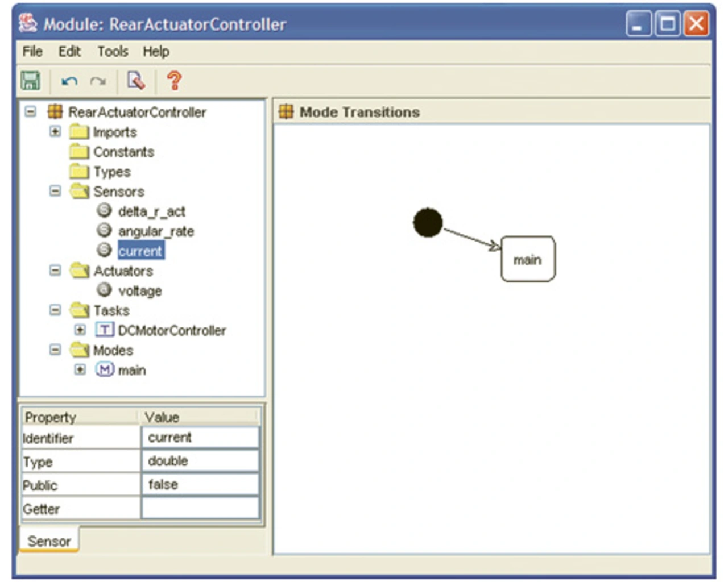The height and width of the screenshot is (582, 728).
Task: Click the Undo arrow icon
Action: point(69,81)
